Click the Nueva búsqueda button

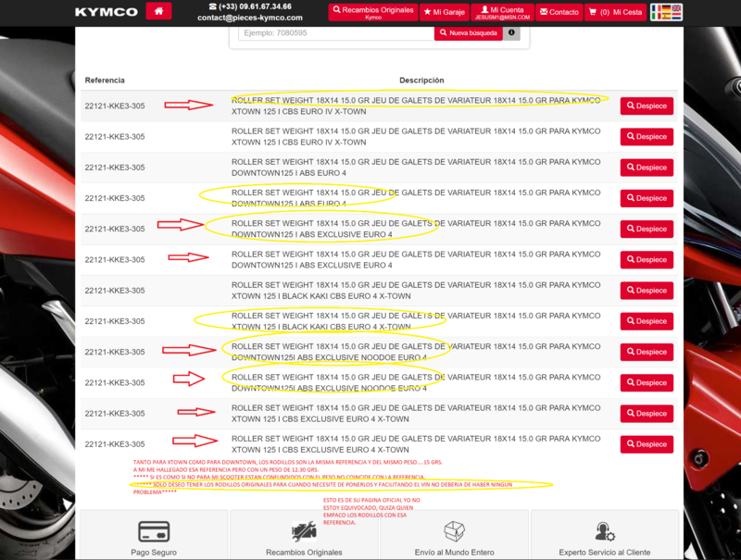469,33
